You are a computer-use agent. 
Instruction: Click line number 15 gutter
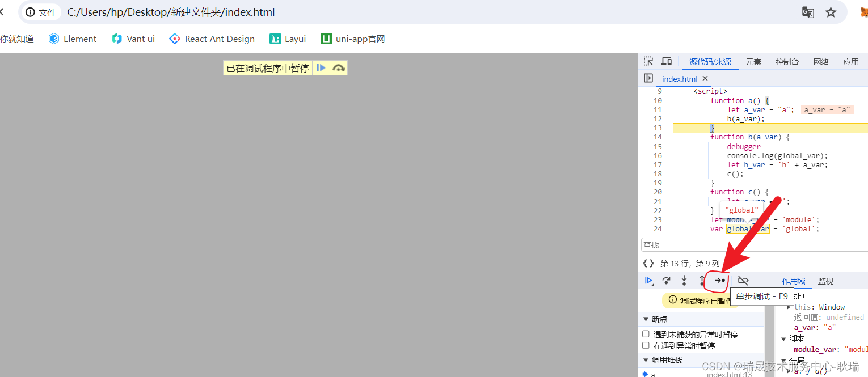(658, 146)
